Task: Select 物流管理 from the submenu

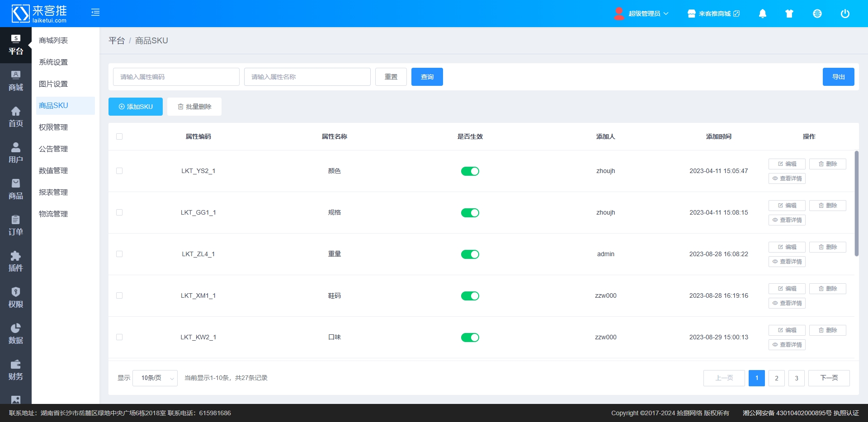Action: [53, 214]
